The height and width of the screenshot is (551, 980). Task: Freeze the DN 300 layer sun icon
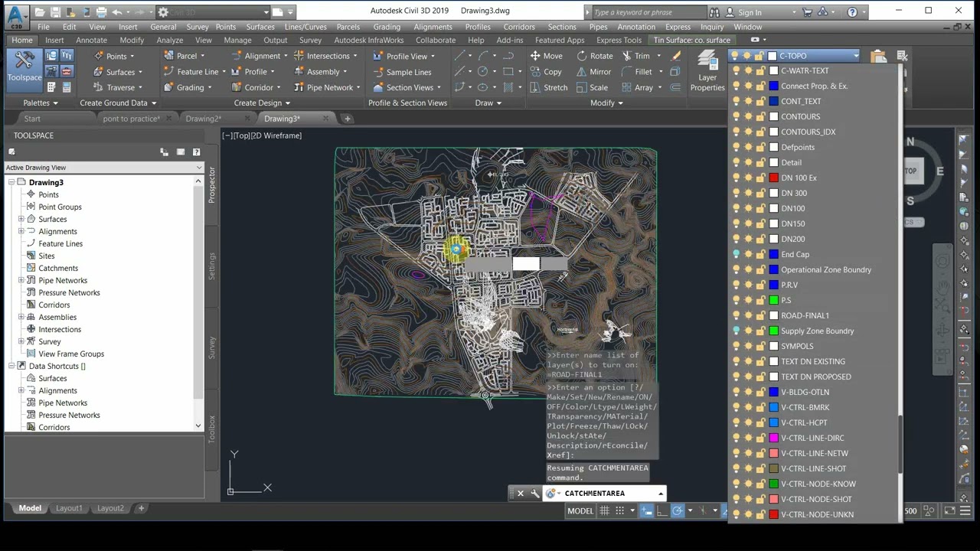(748, 193)
